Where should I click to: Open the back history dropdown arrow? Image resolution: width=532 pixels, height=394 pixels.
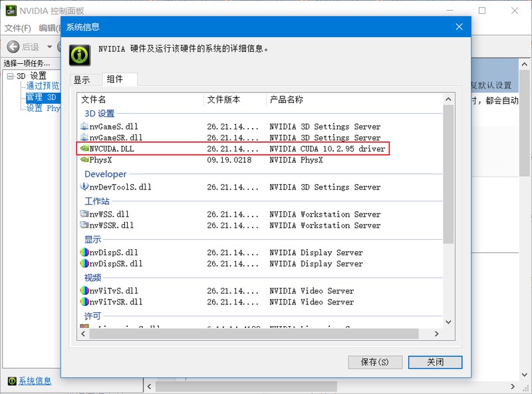[x=49, y=47]
